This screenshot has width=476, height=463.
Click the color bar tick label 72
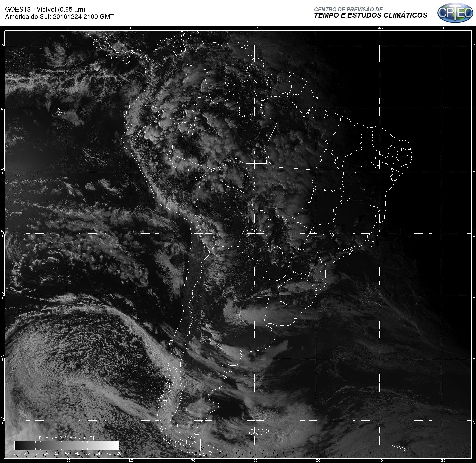(109, 453)
